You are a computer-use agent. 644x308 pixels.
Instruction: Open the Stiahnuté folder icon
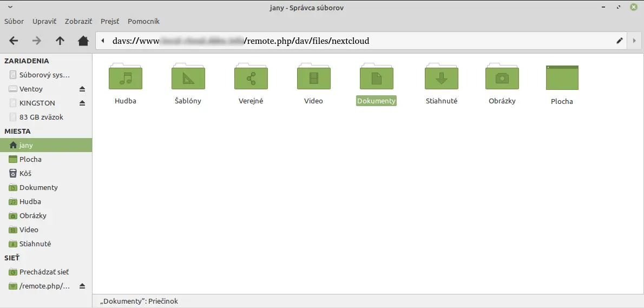[x=442, y=76]
